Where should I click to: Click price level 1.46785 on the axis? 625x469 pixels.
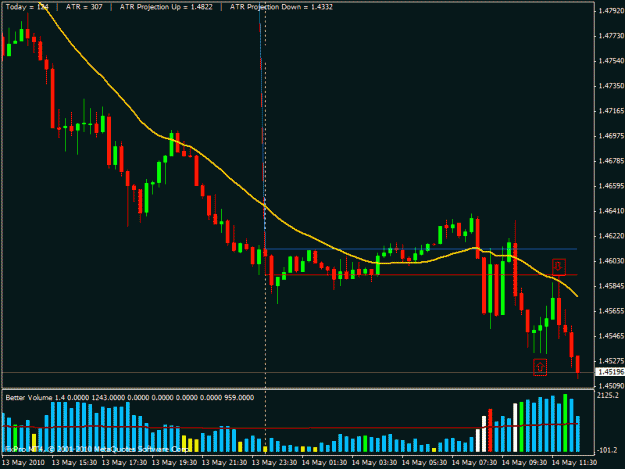611,161
